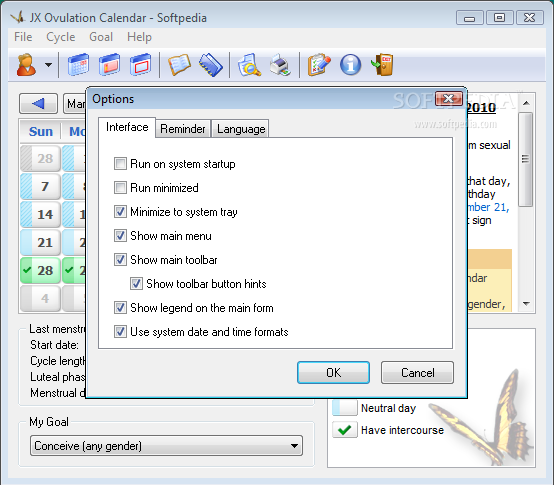Click the exit door icon
Viewport: 554px width, 485px height.
[382, 65]
